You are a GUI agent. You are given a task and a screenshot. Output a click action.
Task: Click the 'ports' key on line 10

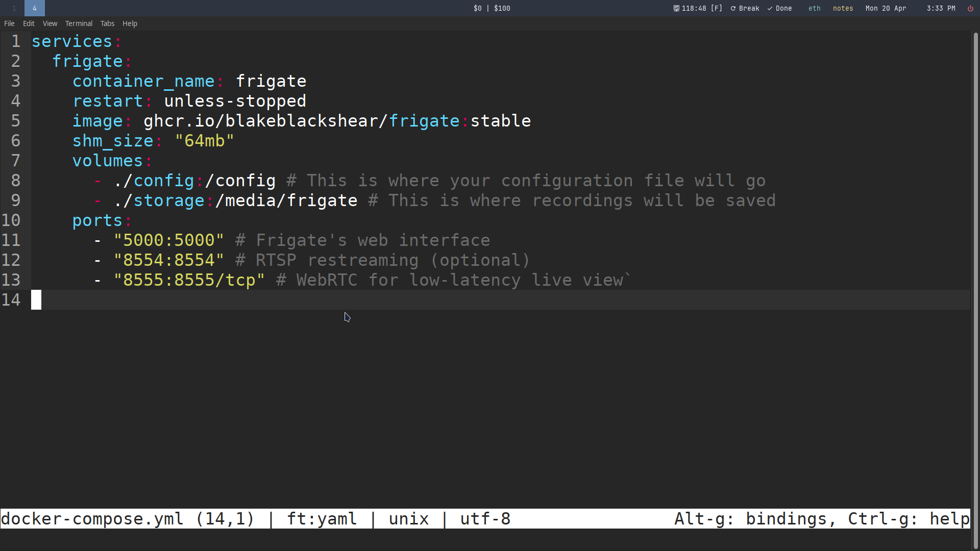97,220
